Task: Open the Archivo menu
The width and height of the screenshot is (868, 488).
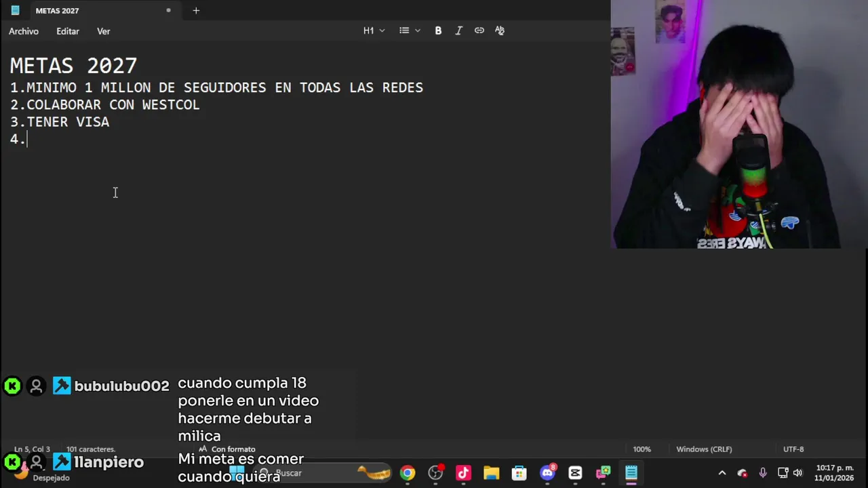Action: coord(24,31)
